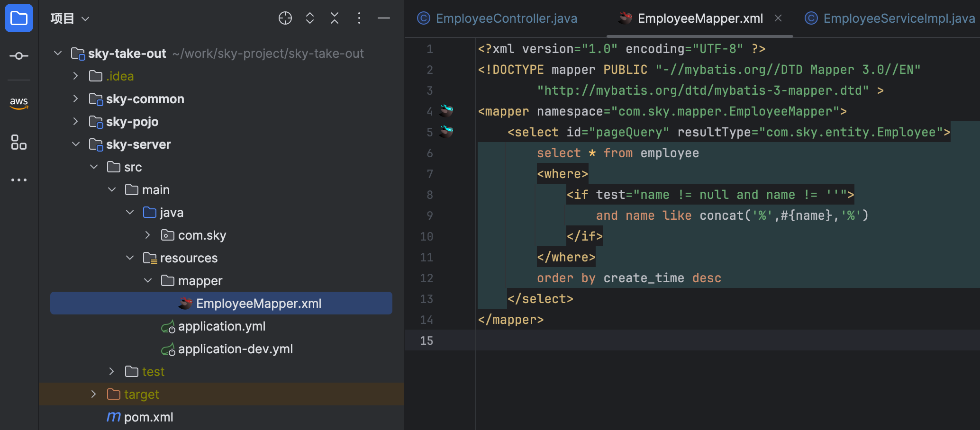Collapse the java folder chevron
980x430 pixels.
click(130, 212)
